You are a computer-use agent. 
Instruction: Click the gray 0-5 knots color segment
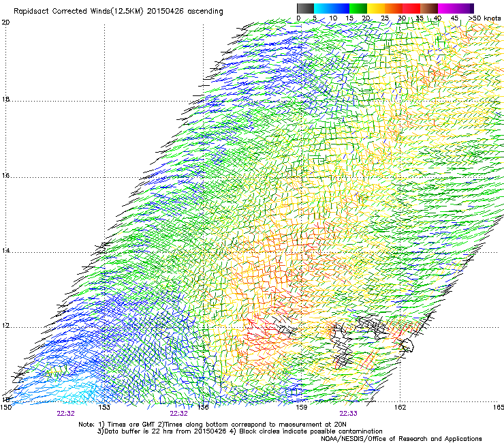pos(305,8)
